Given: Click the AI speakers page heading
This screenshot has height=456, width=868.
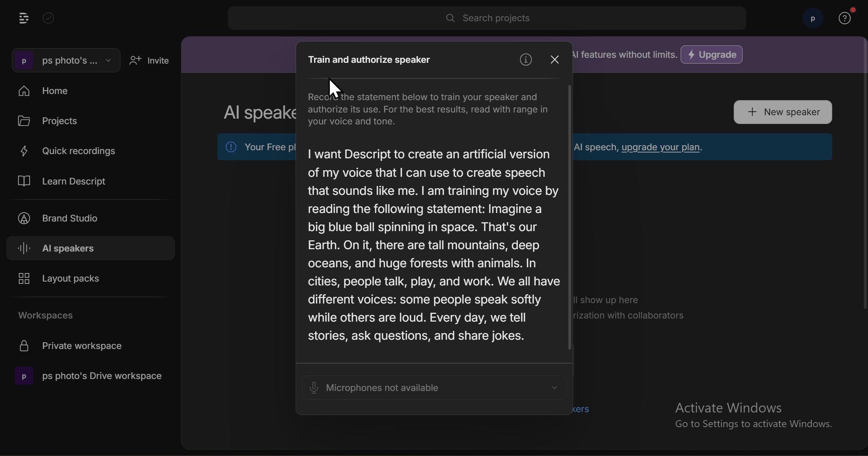Looking at the screenshot, I should pos(260,112).
